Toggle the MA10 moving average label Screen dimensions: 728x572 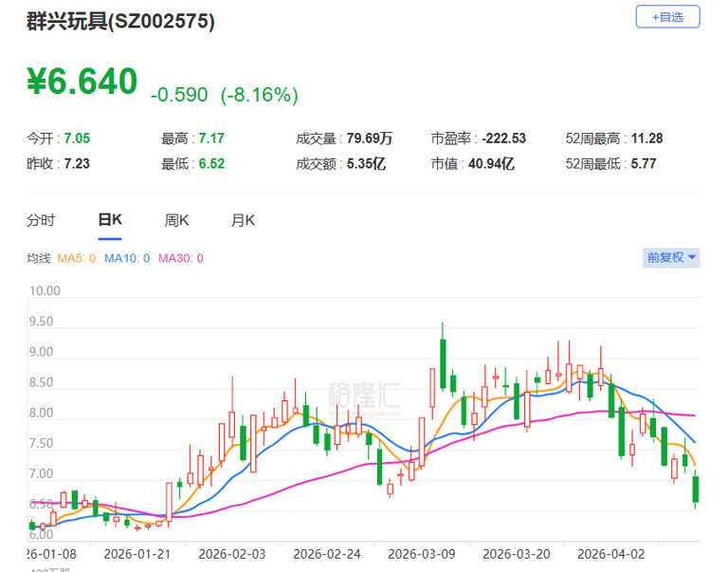(127, 258)
